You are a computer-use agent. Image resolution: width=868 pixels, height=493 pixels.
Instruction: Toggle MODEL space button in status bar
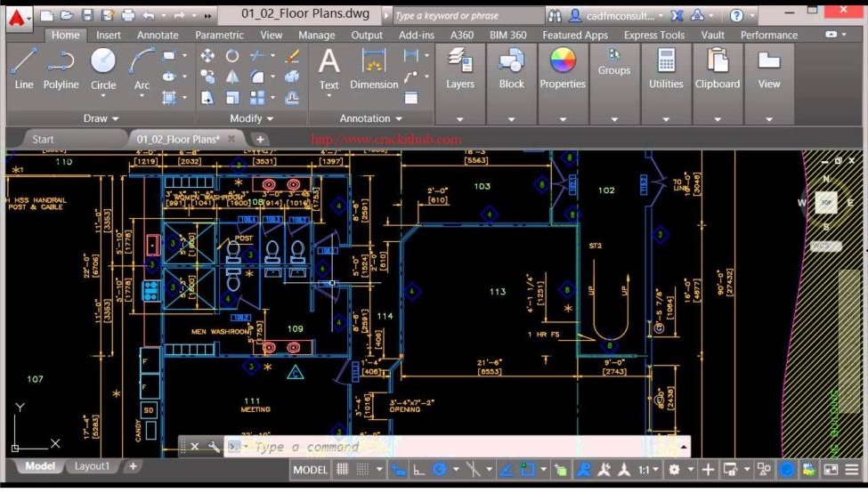pyautogui.click(x=310, y=470)
